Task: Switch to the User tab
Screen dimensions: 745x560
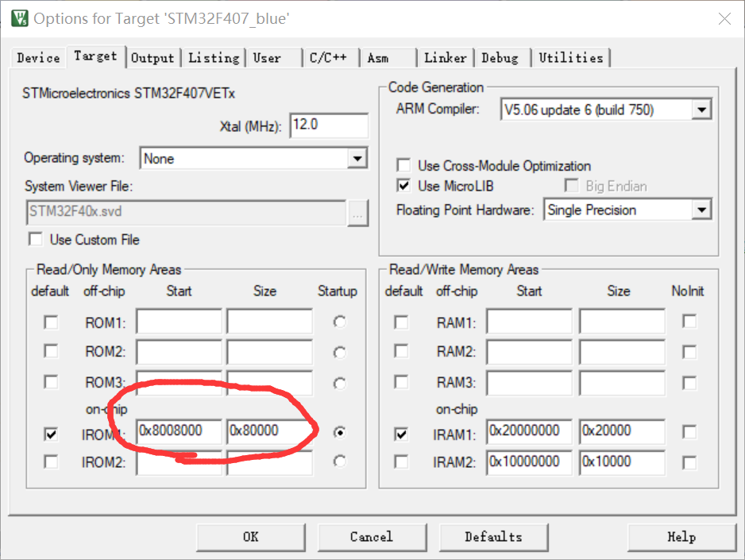Action: (x=274, y=58)
